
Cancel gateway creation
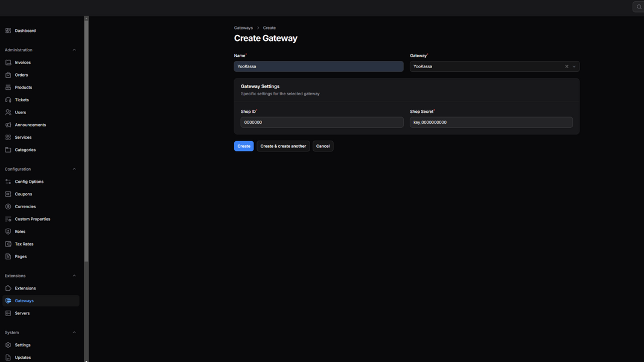323,146
